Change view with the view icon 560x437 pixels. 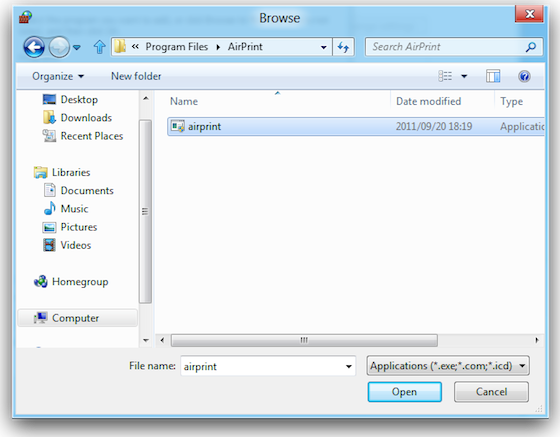pos(445,76)
